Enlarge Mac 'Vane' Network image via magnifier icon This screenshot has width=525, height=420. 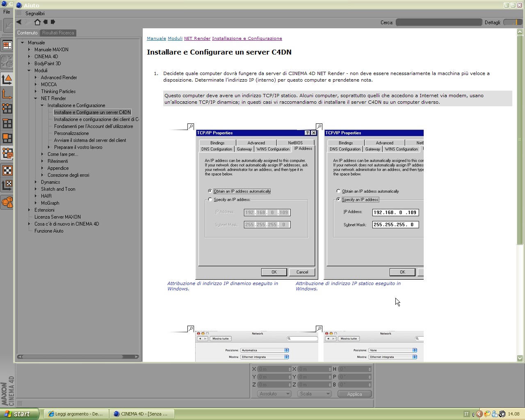tap(319, 329)
